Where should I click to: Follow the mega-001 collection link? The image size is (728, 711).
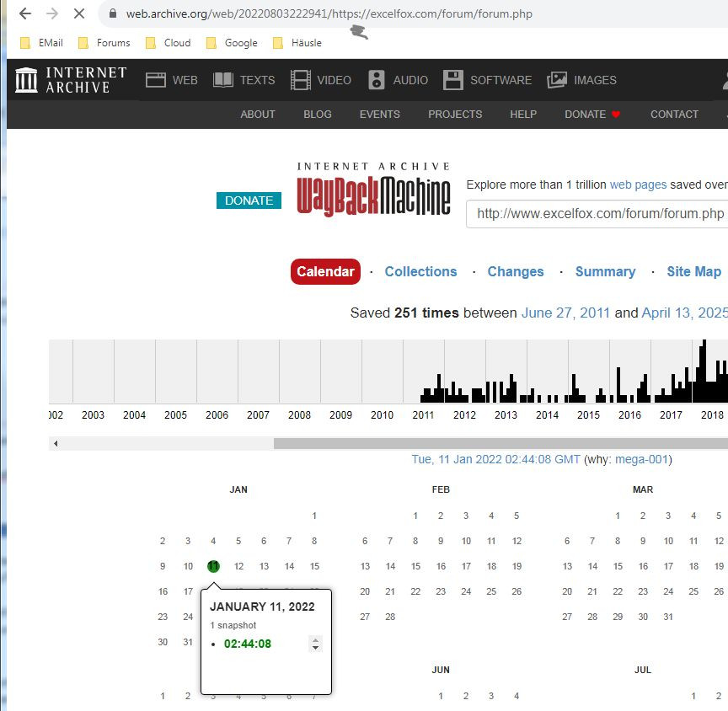[x=642, y=459]
